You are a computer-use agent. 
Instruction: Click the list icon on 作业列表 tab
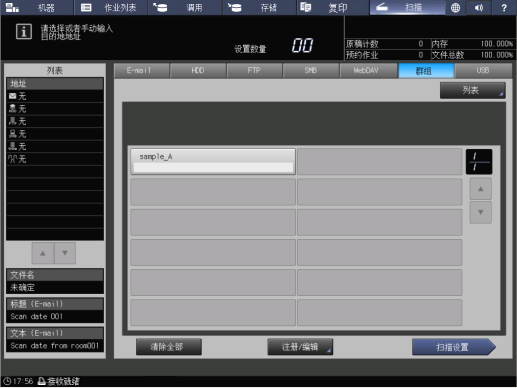point(86,7)
